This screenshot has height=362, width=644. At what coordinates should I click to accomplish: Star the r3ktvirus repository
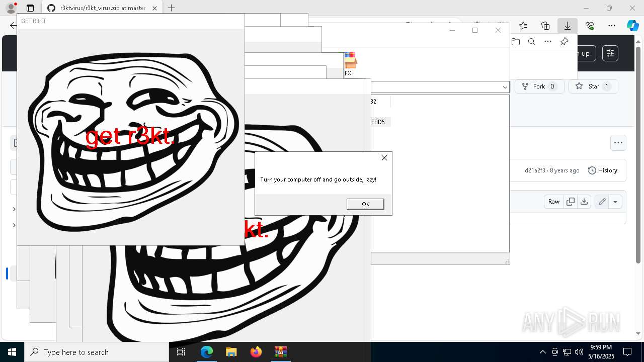point(594,86)
